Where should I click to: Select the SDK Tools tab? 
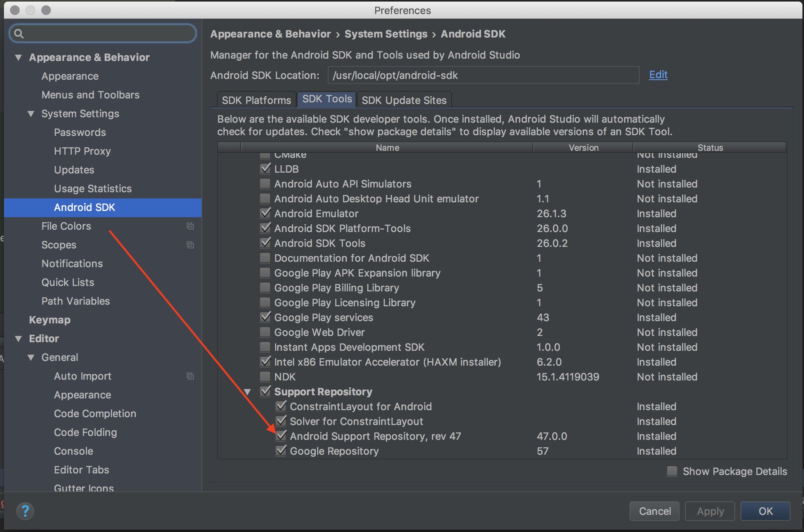tap(327, 99)
